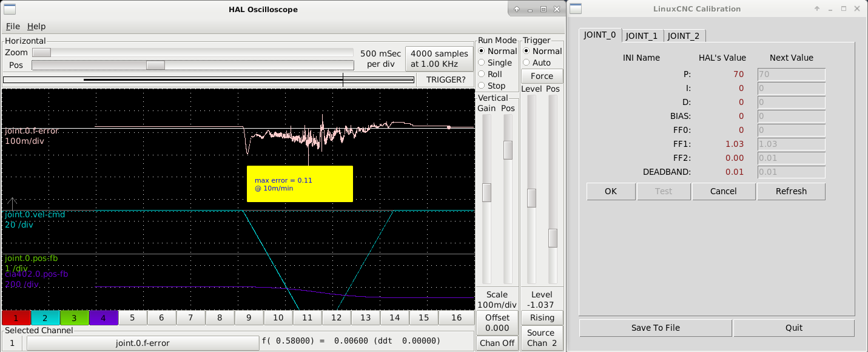The height and width of the screenshot is (352, 868).
Task: Click the FF2 next value field
Action: click(791, 158)
